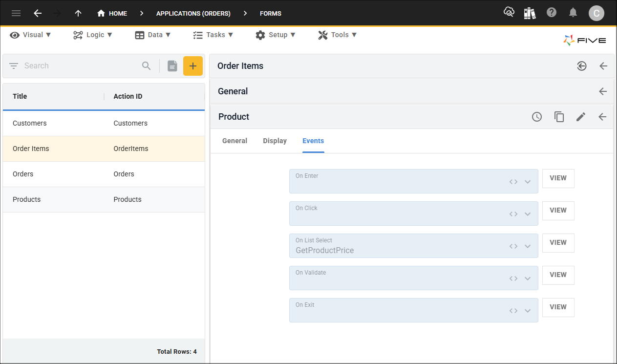The height and width of the screenshot is (364, 617).
Task: Click the search magnifier icon
Action: [147, 66]
